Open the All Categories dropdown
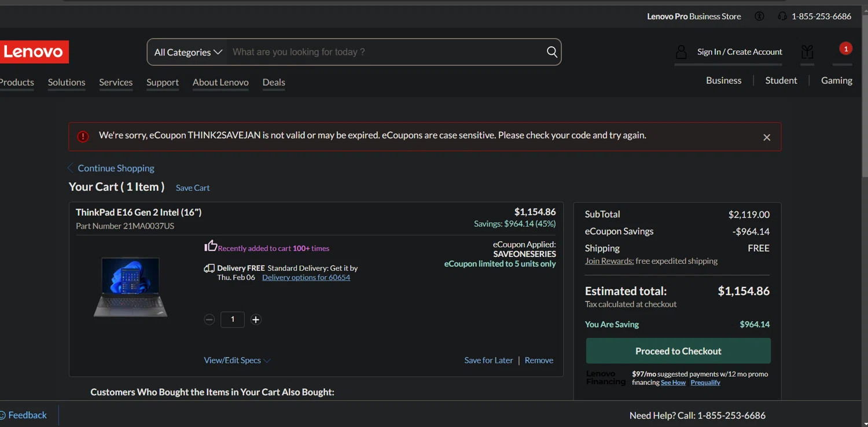The image size is (868, 427). (188, 52)
